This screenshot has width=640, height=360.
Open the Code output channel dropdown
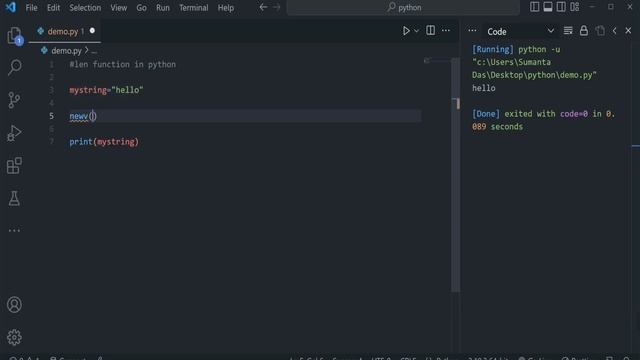(x=520, y=31)
